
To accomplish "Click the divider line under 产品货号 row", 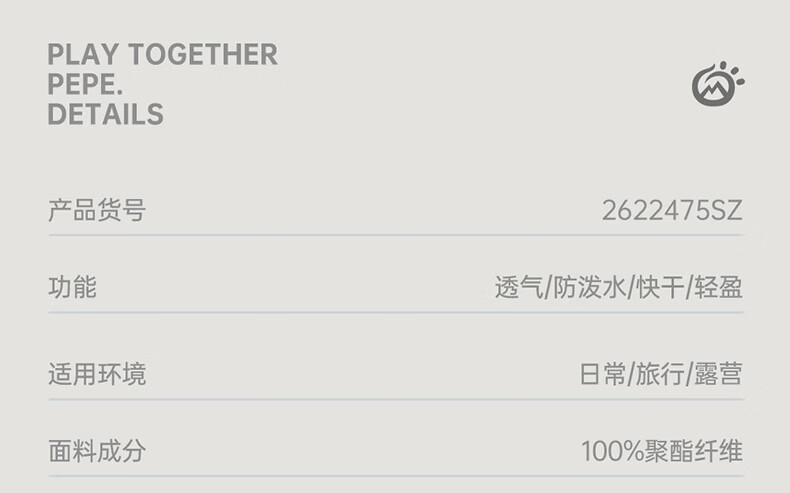I will pyautogui.click(x=395, y=236).
